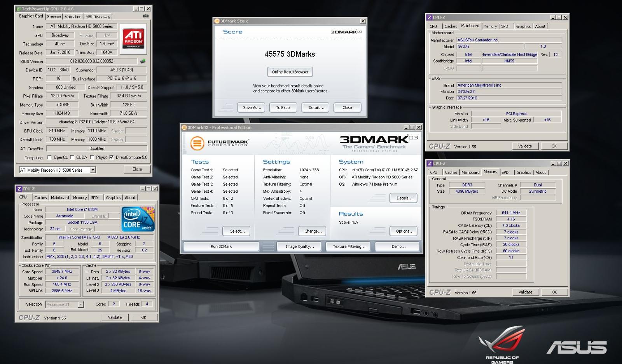Click the To Excel button

(283, 108)
